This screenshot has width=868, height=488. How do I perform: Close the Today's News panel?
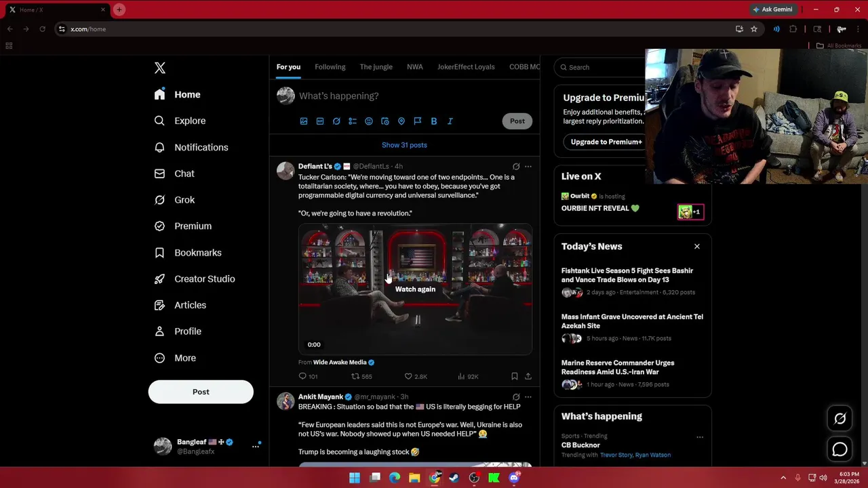point(697,247)
